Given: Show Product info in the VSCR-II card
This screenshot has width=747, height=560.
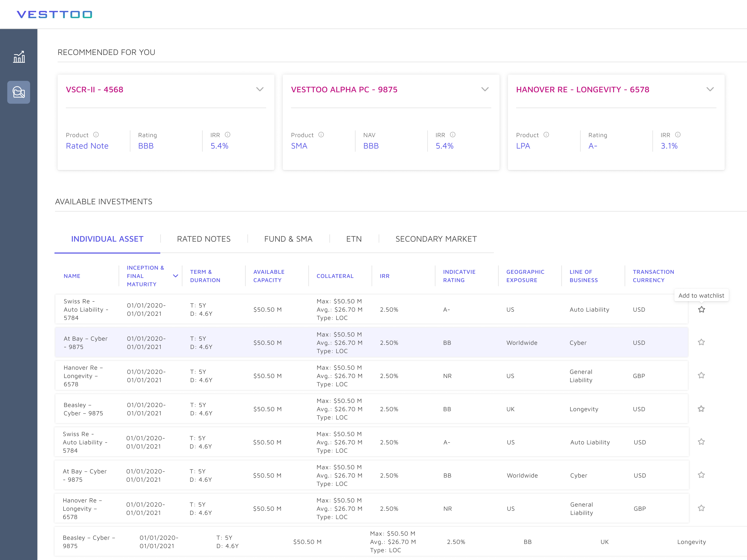Looking at the screenshot, I should point(96,135).
